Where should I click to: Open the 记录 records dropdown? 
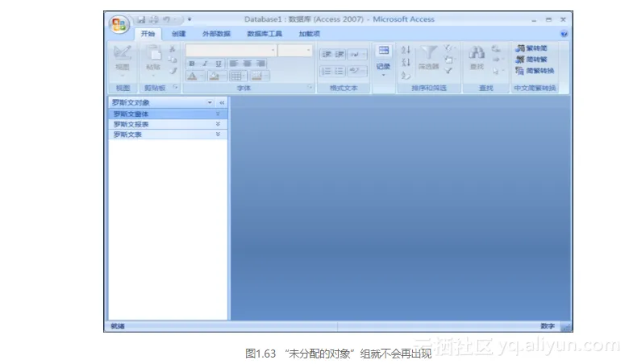coord(384,61)
